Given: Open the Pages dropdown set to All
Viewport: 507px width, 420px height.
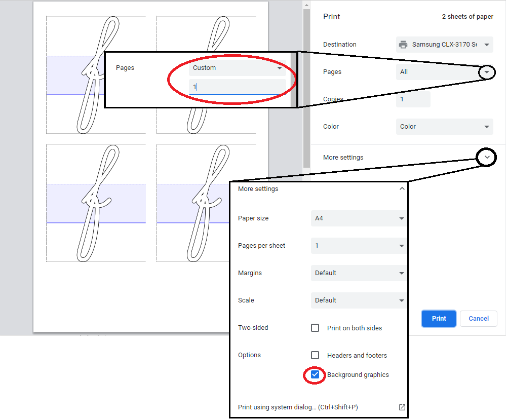Looking at the screenshot, I should tap(444, 72).
